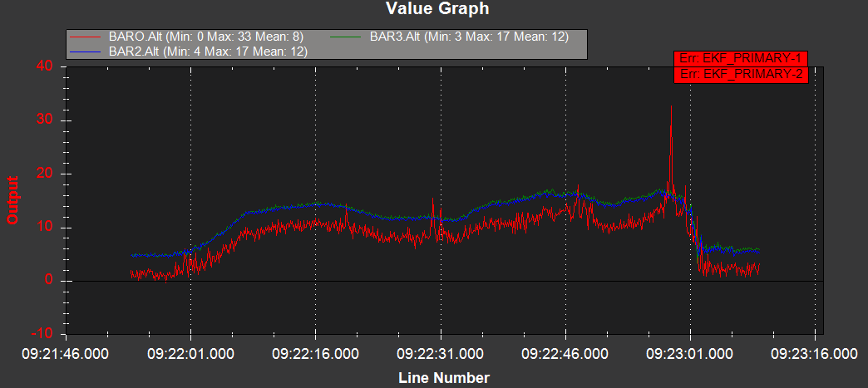Screen dimensions: 868x388
Task: Click the BARO.Alt legend entry
Action: coord(188,37)
